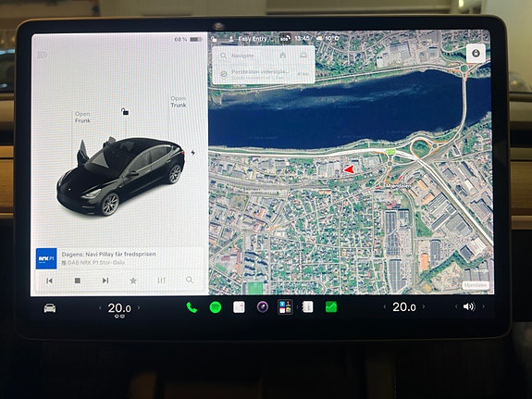
Task: Open weather from the 10°C indicator
Action: pos(328,38)
